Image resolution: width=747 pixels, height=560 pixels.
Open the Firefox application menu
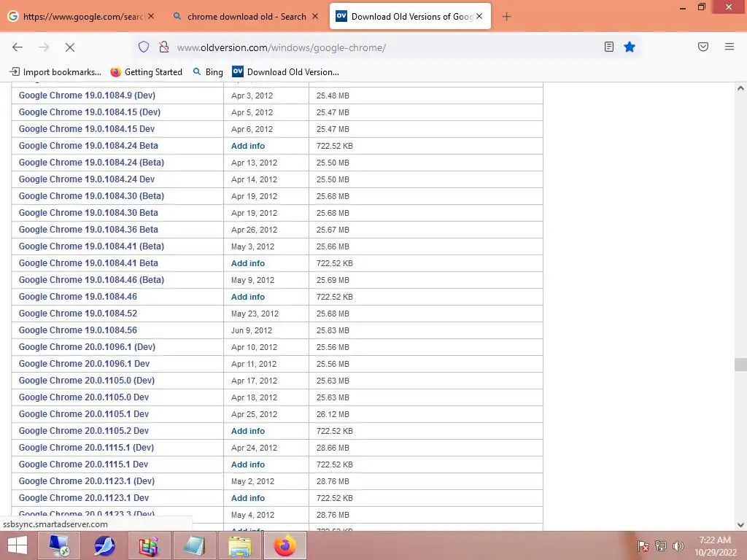pos(729,47)
